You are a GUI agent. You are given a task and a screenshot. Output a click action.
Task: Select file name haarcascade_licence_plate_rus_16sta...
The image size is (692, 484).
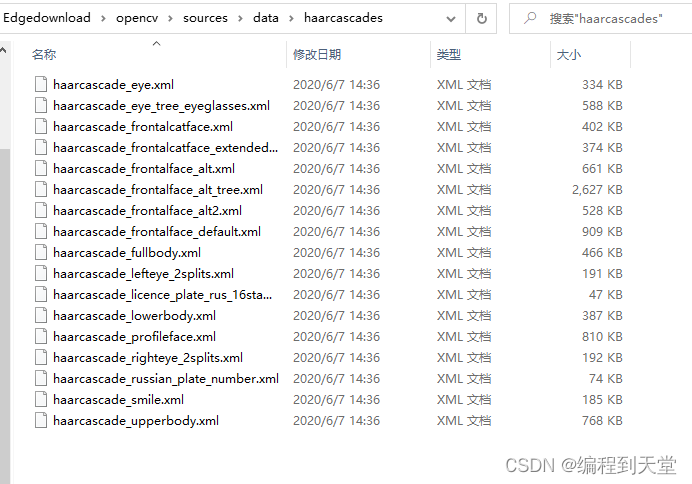(162, 295)
